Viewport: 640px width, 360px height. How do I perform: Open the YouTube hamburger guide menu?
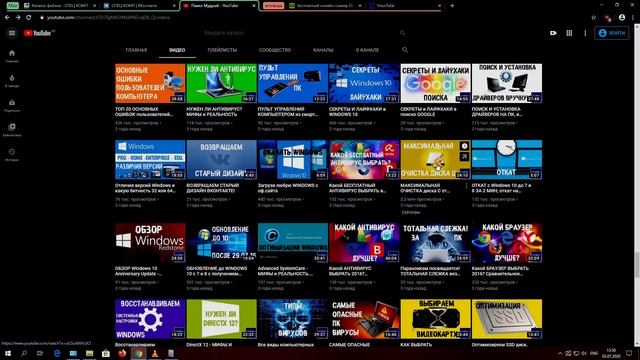click(x=12, y=33)
